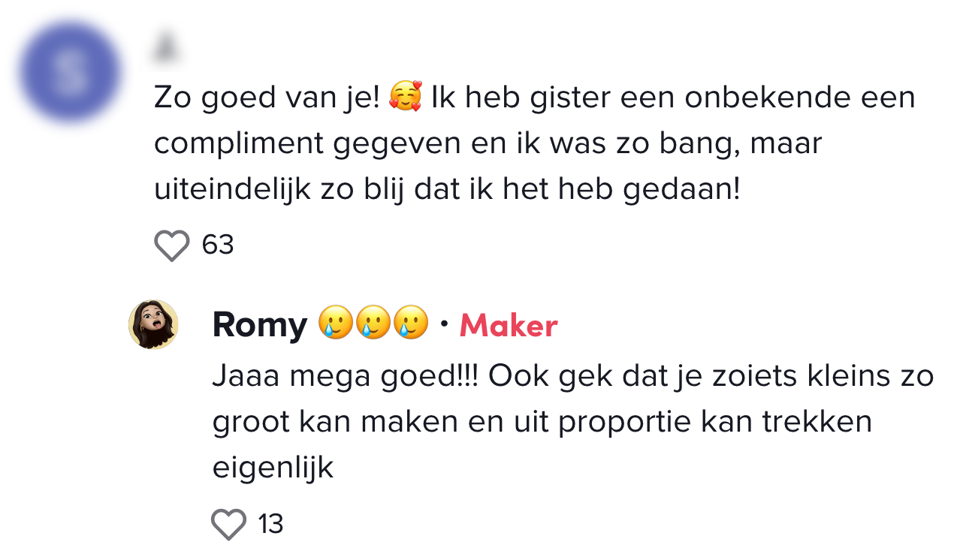Click the word "uiteindelijk" in the first comment
This screenshot has height=560, width=960.
[x=232, y=189]
